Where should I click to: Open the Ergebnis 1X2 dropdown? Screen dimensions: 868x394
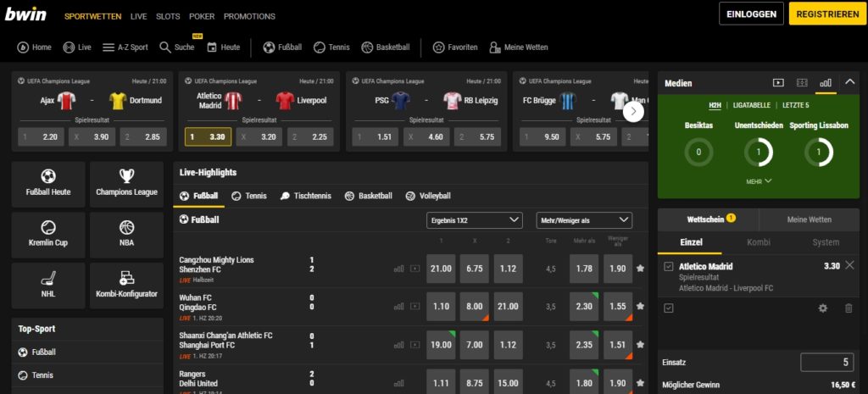(x=474, y=220)
